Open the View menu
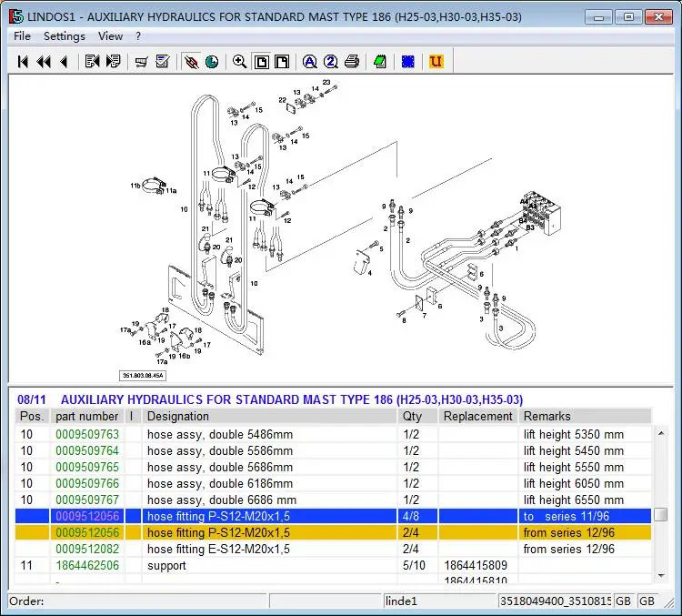Screen dimensions: 682x616 [110, 36]
